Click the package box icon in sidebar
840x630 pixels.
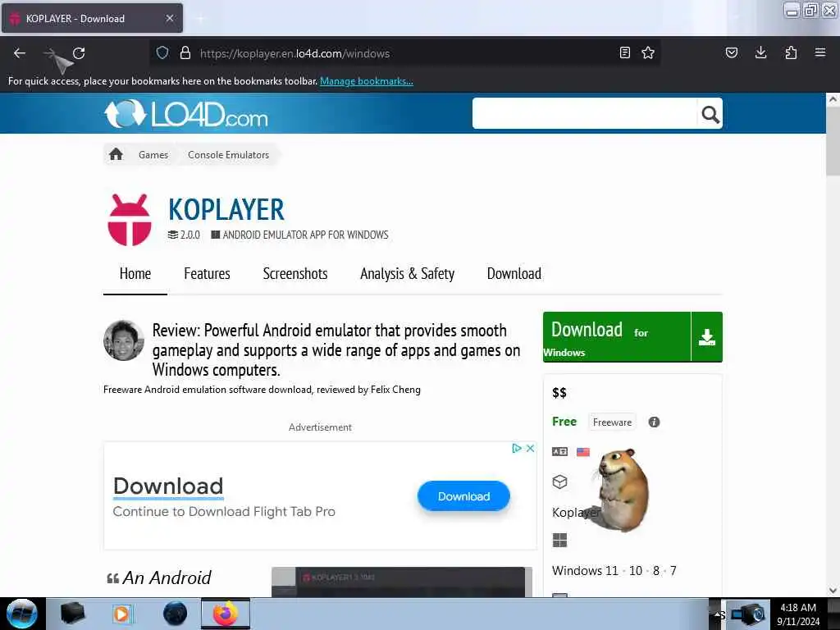[559, 482]
